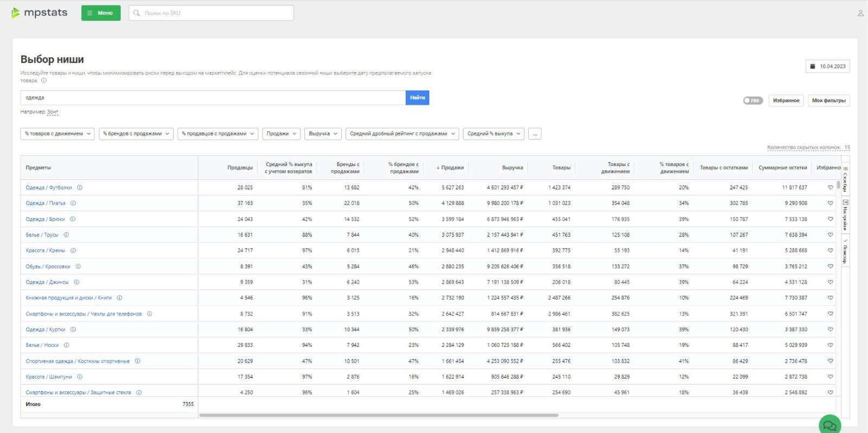Screen dimensions: 868x433
Task: Click info icon next to Красота / Шампуни
Action: 80,377
